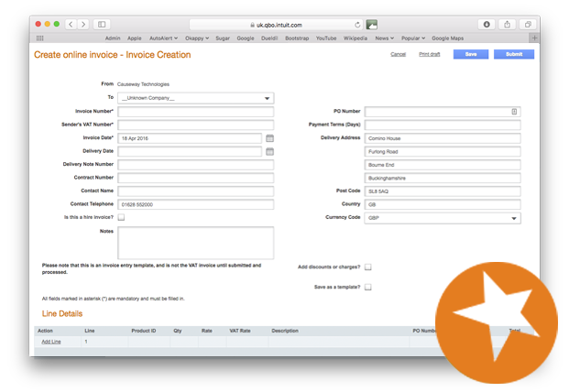Image resolution: width=569 pixels, height=392 pixels.
Task: Focus the Contact Name field
Action: click(195, 191)
